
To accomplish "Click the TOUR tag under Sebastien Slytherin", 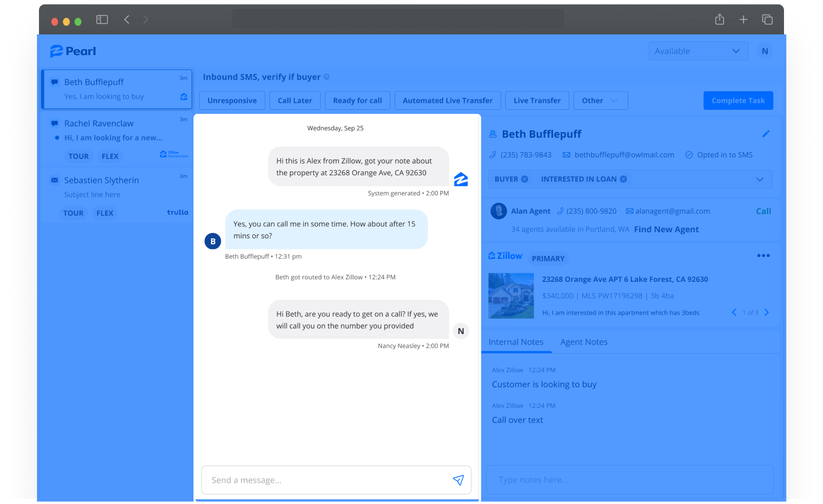I will 73,213.
